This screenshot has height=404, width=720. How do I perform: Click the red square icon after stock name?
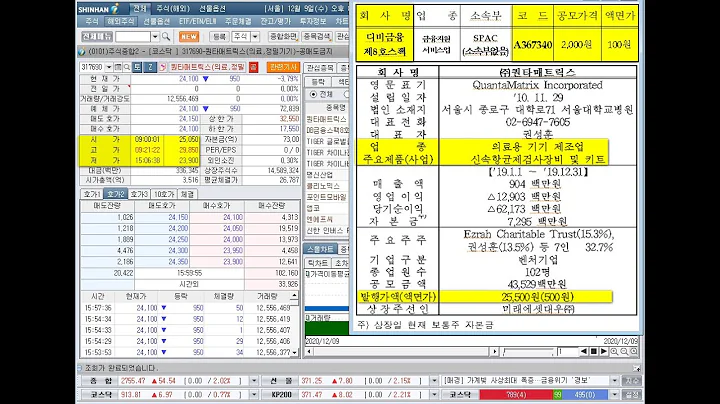[x=253, y=67]
